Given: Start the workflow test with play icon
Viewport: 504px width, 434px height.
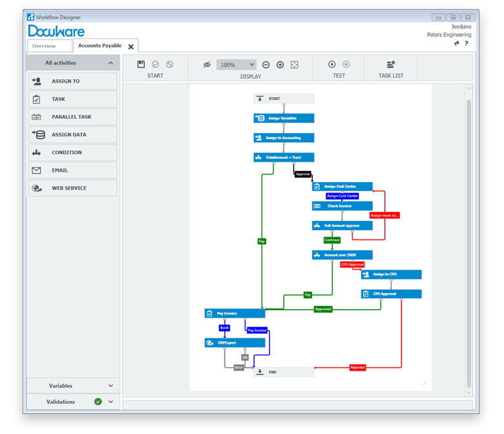Looking at the screenshot, I should point(331,65).
